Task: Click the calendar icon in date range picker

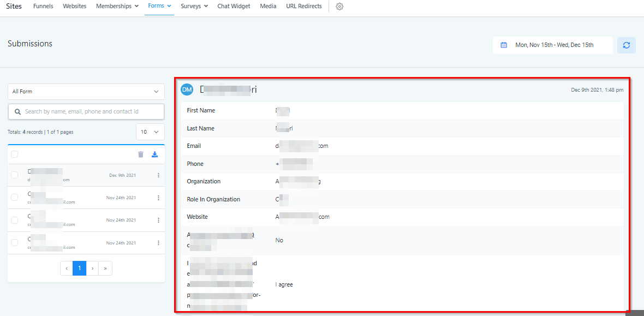Action: point(504,45)
